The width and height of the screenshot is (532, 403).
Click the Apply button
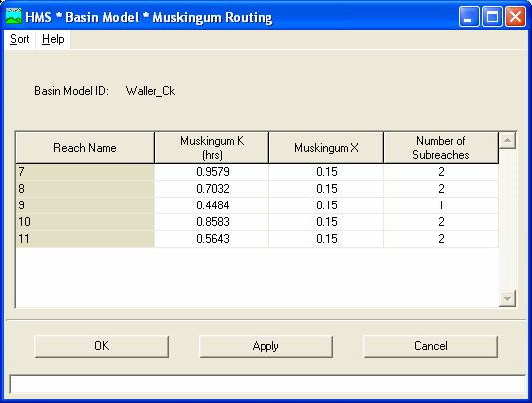(x=266, y=346)
